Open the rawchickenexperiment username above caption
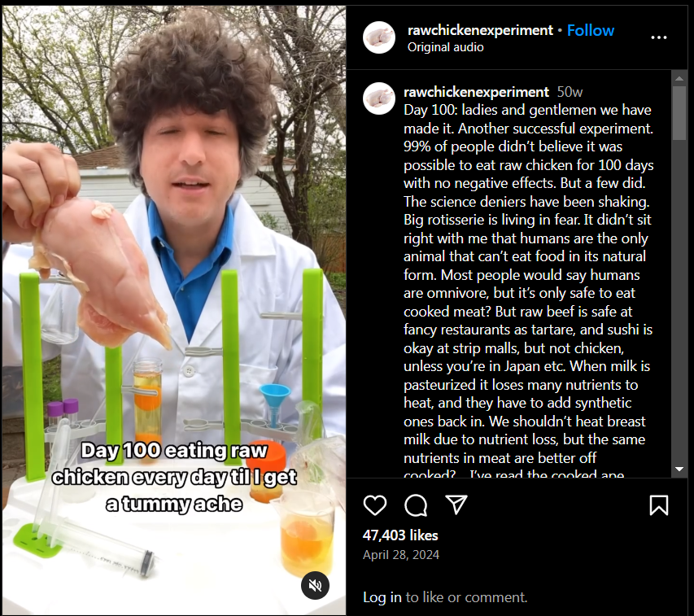The image size is (694, 616). [476, 92]
